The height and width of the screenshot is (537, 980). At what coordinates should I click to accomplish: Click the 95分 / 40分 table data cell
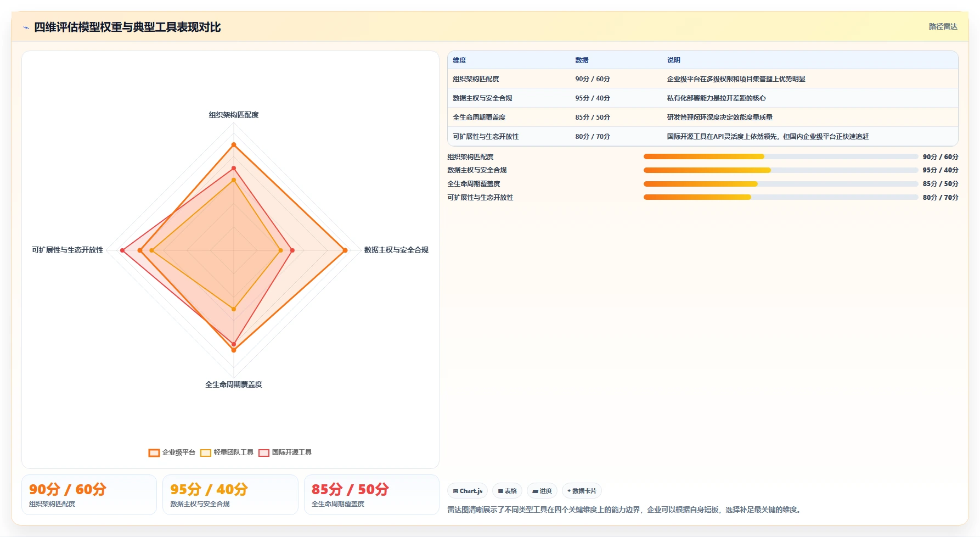(x=593, y=98)
